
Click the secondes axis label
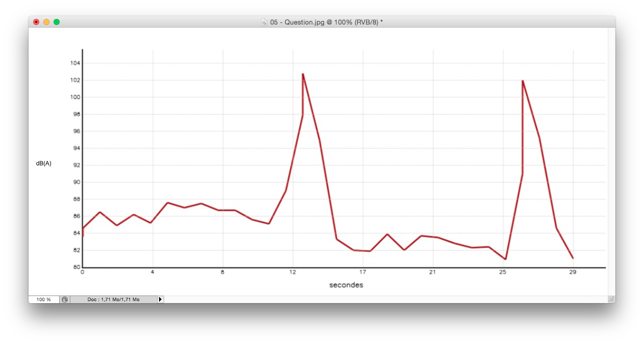click(346, 285)
